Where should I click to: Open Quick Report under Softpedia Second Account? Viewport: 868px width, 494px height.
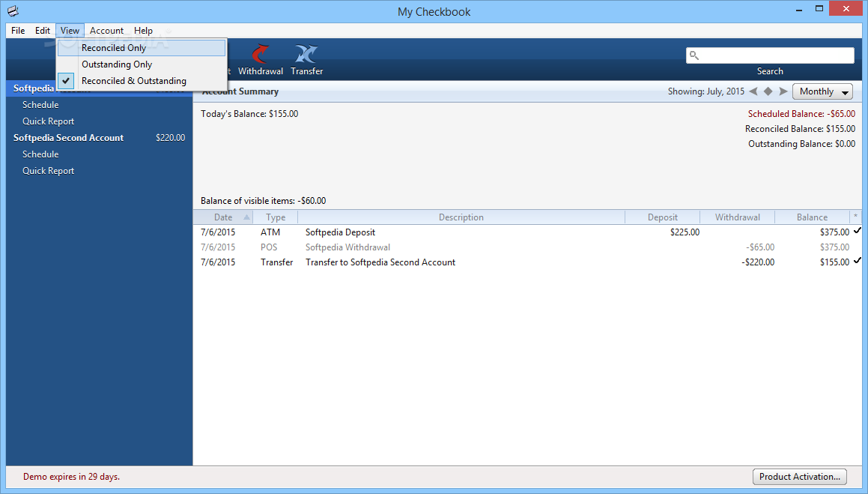[x=48, y=171]
